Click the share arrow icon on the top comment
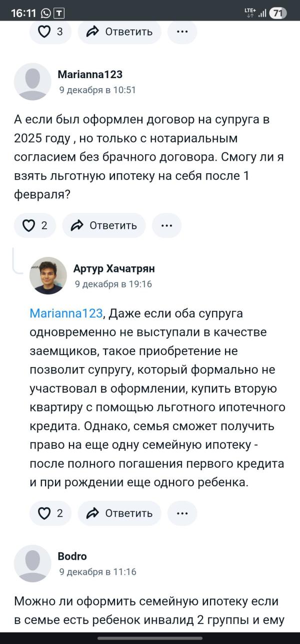The image size is (300, 644). [92, 32]
